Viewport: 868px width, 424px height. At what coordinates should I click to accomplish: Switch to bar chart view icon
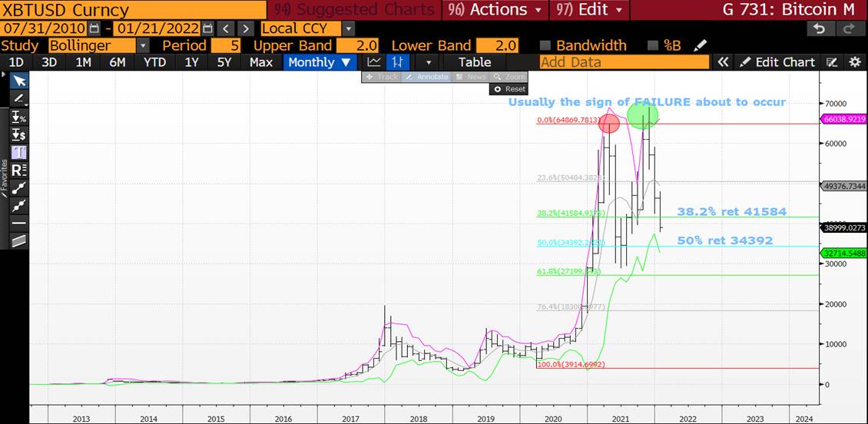pos(397,62)
